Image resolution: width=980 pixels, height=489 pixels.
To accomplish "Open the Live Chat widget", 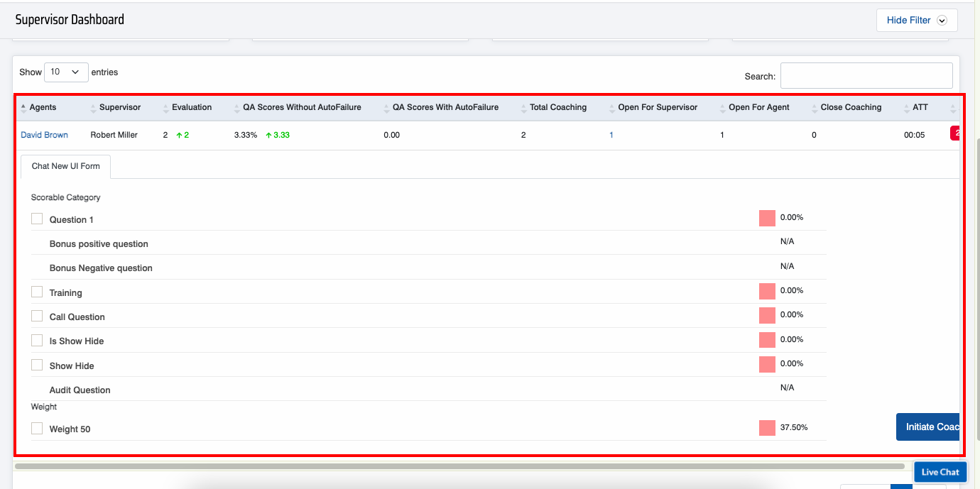I will (940, 472).
